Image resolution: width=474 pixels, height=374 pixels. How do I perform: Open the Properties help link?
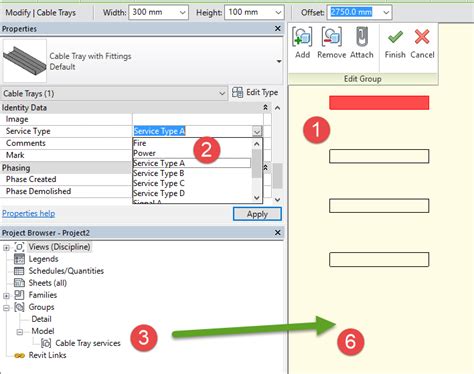click(29, 214)
